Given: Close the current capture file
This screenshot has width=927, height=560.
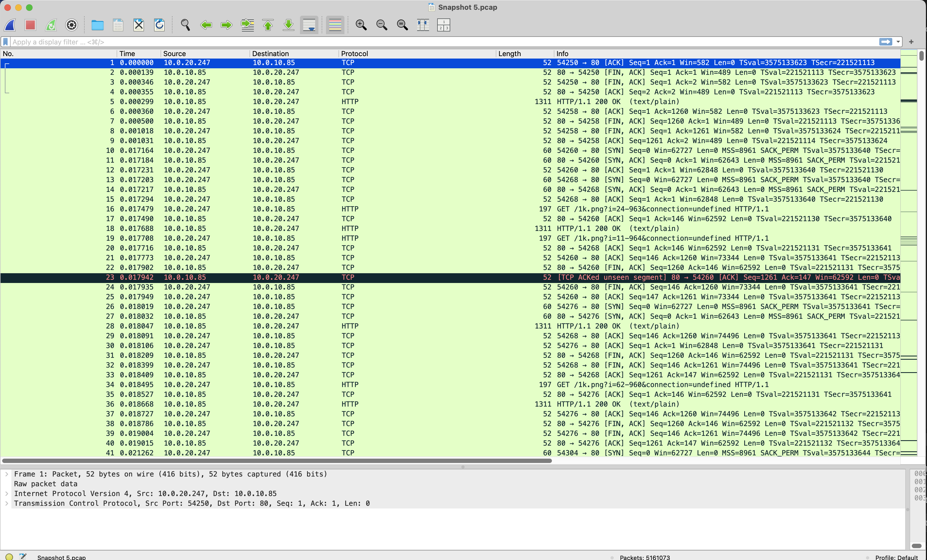Looking at the screenshot, I should [138, 25].
